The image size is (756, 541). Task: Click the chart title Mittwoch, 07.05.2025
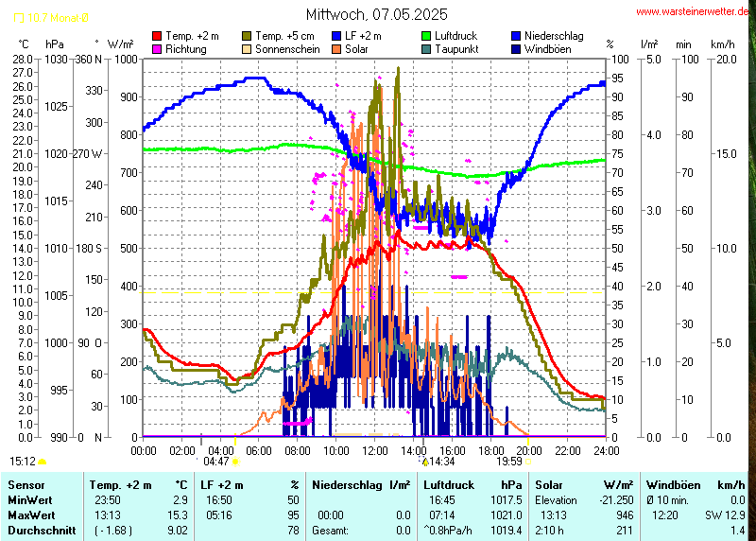(376, 14)
